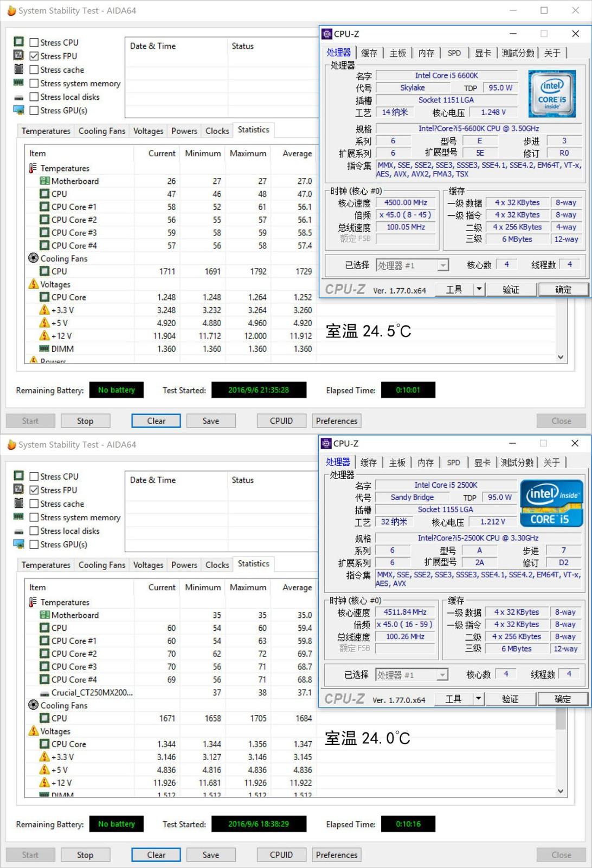Click the Cooling Fans fan icon in the upper AIDA64 list
592x868 pixels.
pos(33,258)
